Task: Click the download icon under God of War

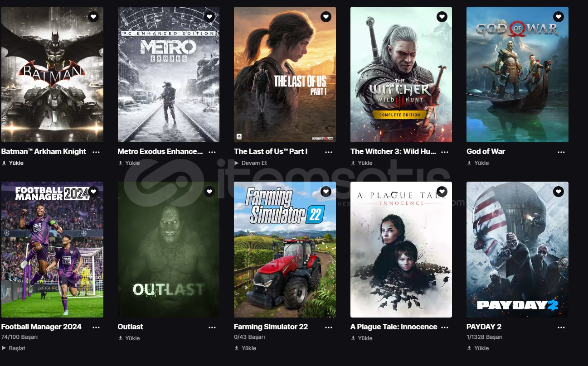Action: tap(469, 163)
